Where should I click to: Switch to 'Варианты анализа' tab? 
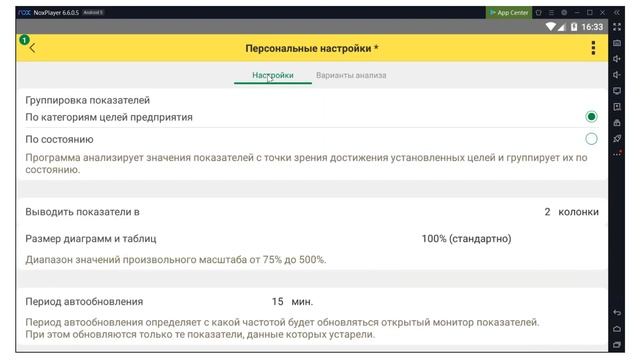click(x=351, y=75)
